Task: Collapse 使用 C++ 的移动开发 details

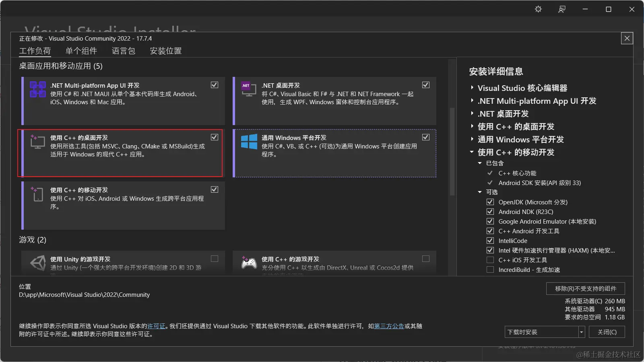Action: pyautogui.click(x=472, y=152)
